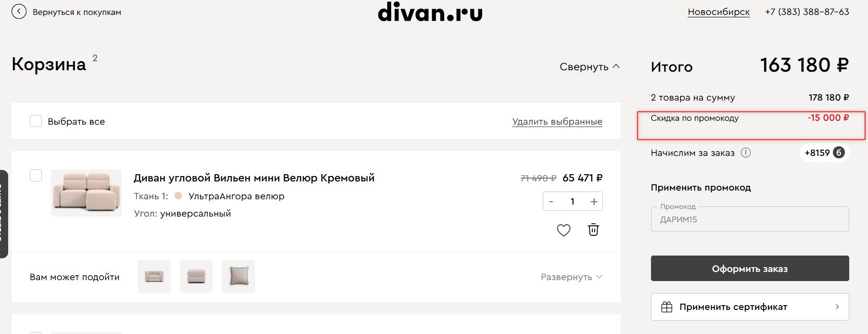Screen dimensions: 868x334
Task: Delete the sofa with trash icon
Action: click(x=593, y=230)
